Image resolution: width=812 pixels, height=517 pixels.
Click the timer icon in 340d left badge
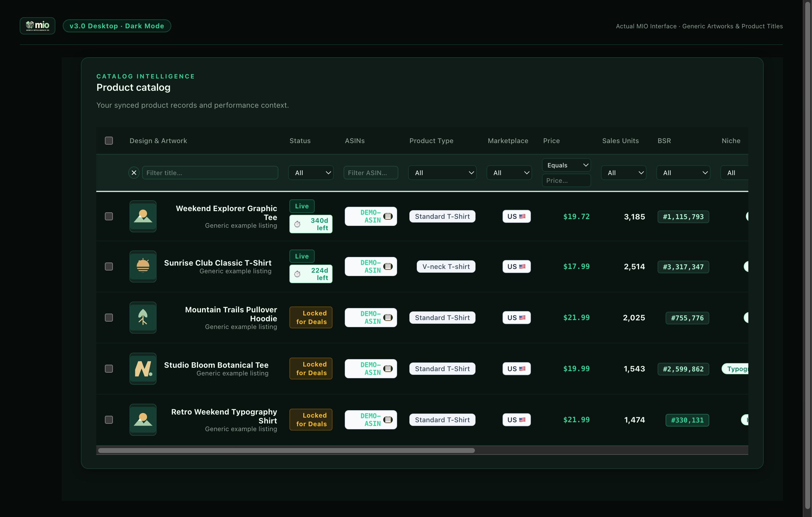click(x=297, y=224)
